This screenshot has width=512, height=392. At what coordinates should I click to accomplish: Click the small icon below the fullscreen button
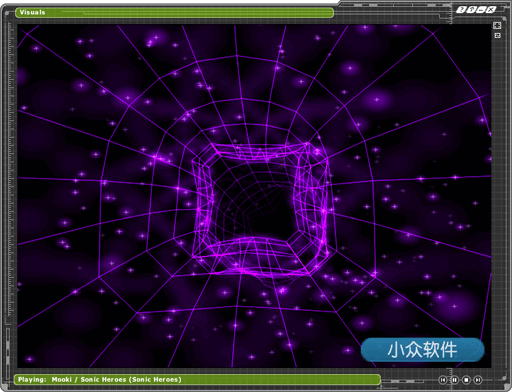tap(497, 35)
